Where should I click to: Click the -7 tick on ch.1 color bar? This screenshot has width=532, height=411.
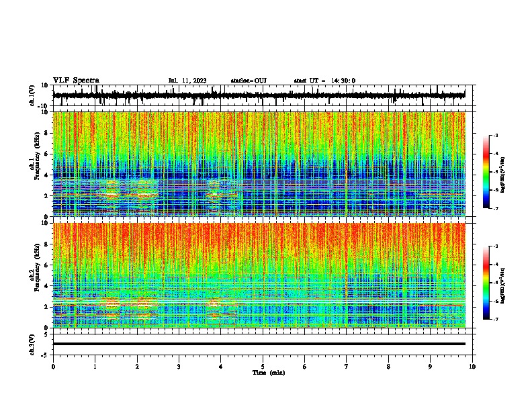coord(496,208)
